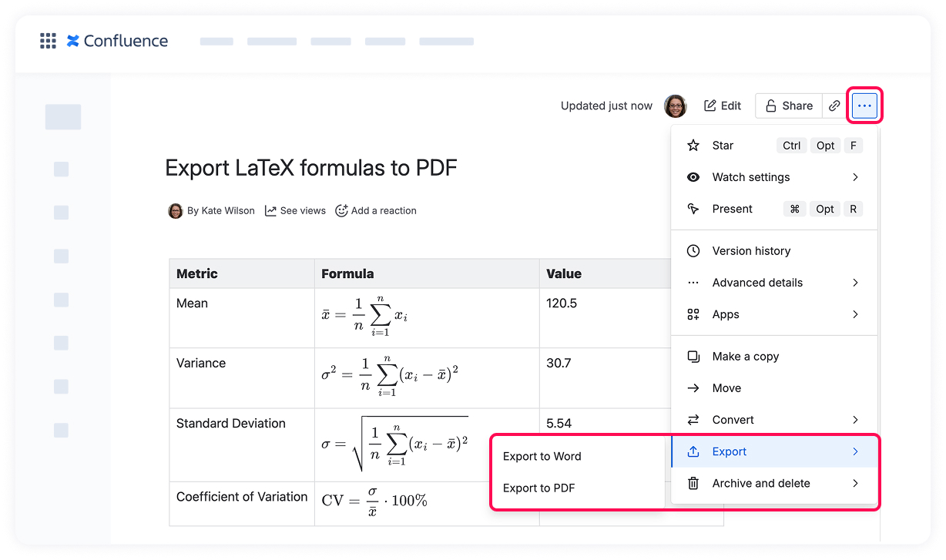
Task: Click Kate Wilson's avatar
Action: tap(176, 210)
